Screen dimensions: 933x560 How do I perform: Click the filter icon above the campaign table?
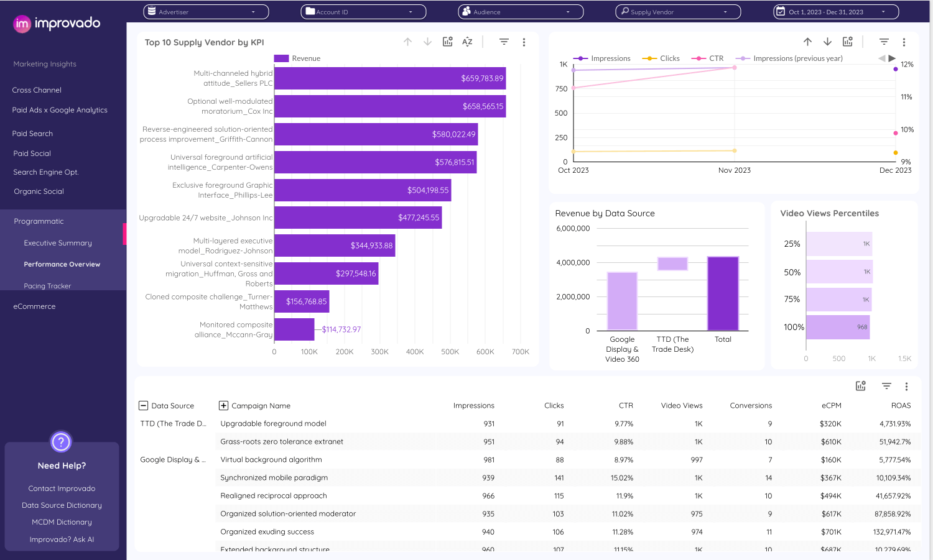pyautogui.click(x=886, y=386)
